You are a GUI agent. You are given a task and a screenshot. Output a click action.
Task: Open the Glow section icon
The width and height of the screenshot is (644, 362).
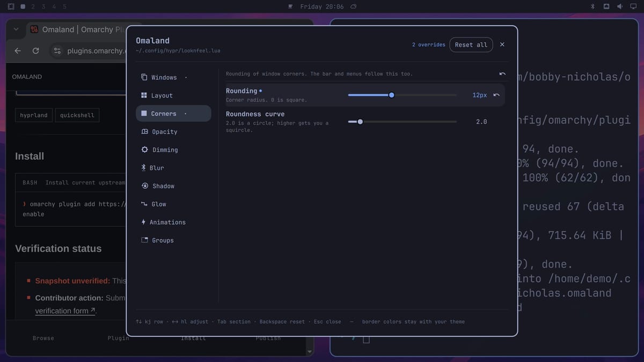click(x=144, y=204)
